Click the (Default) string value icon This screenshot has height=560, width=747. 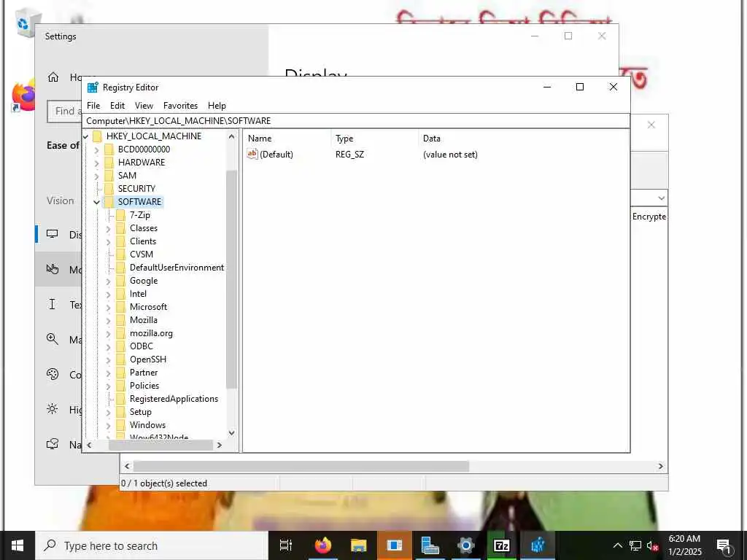coord(252,154)
